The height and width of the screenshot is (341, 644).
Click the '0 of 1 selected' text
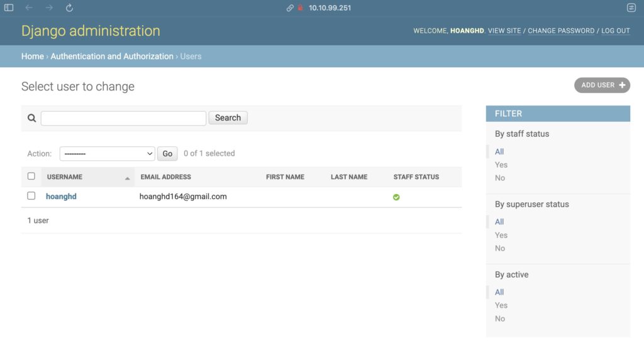click(x=209, y=153)
